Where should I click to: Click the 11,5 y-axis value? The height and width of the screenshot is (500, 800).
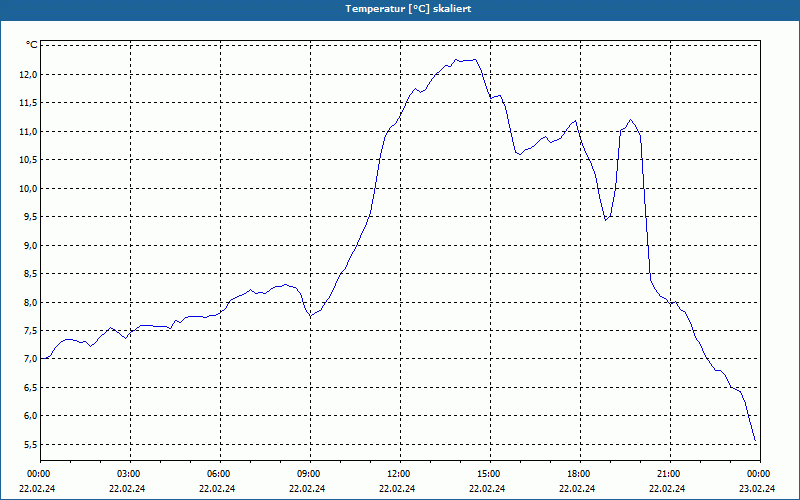pyautogui.click(x=29, y=103)
